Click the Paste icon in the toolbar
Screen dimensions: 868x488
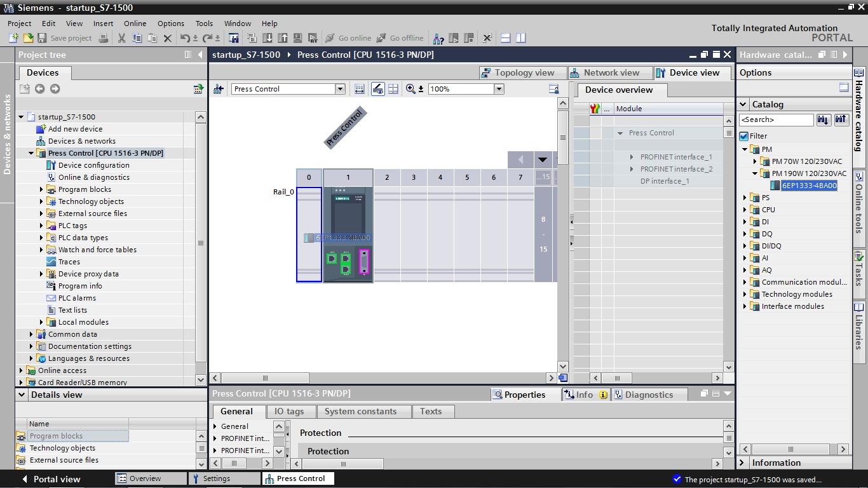[152, 38]
